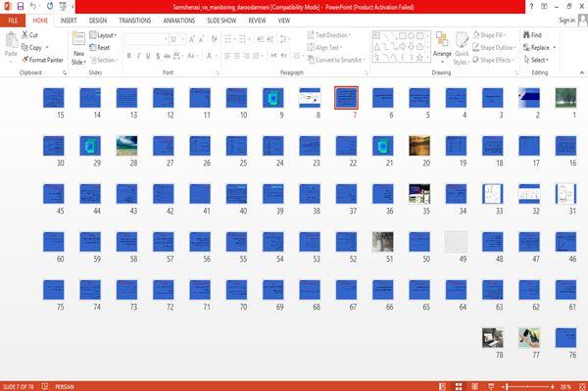
Task: Expand the Replace dropdown arrow
Action: point(555,48)
